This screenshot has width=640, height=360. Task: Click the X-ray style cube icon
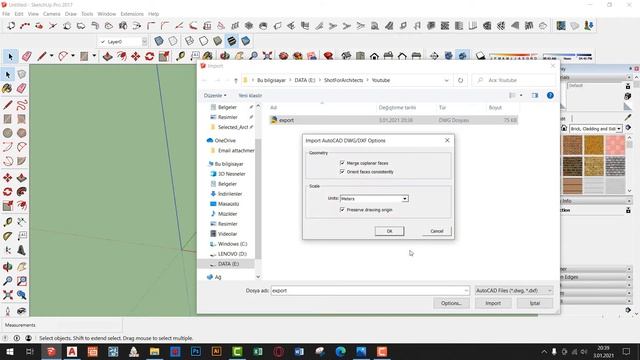159,41
